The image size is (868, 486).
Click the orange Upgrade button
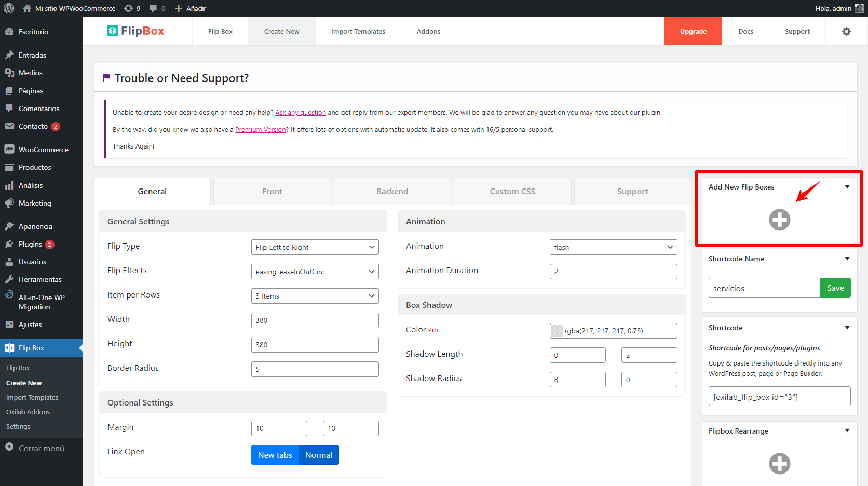693,31
